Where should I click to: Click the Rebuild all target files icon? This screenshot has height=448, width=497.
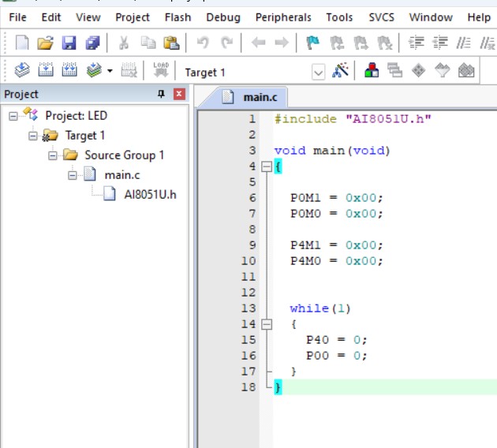(x=69, y=69)
